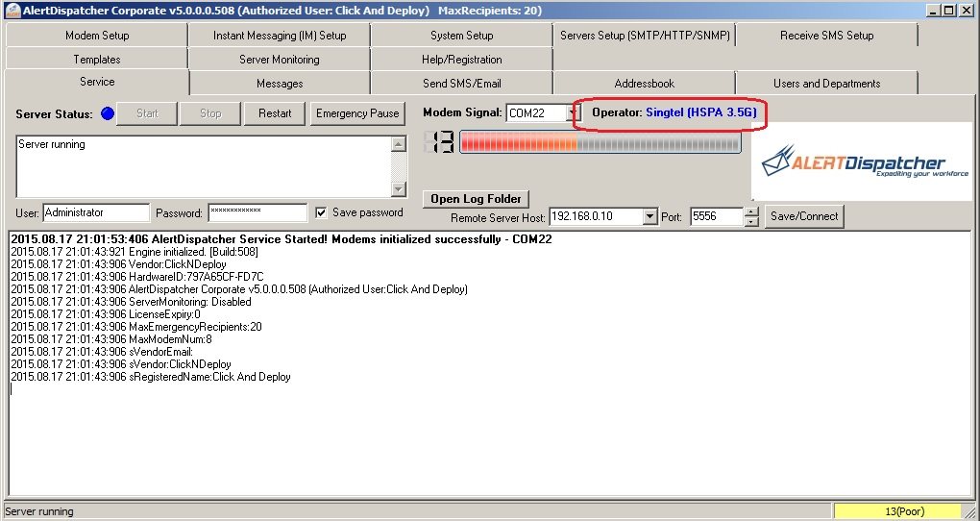Click the modem signal strength bar
Viewport: 980px width, 521px height.
(x=600, y=142)
